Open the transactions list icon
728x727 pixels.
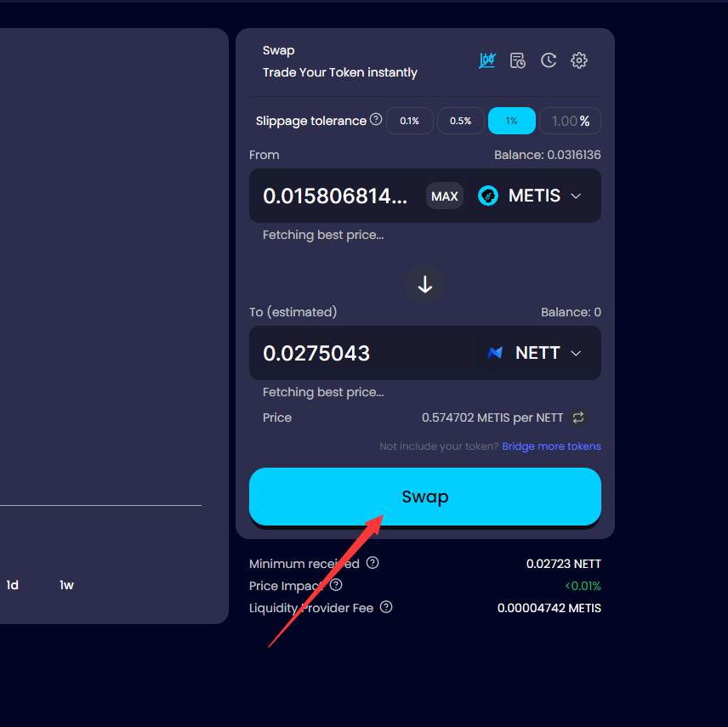[x=518, y=60]
